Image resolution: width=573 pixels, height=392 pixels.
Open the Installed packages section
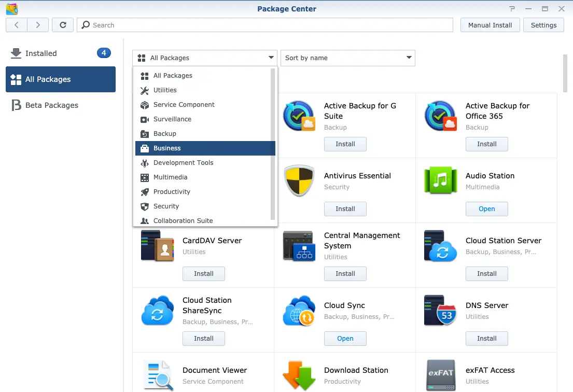click(x=61, y=53)
